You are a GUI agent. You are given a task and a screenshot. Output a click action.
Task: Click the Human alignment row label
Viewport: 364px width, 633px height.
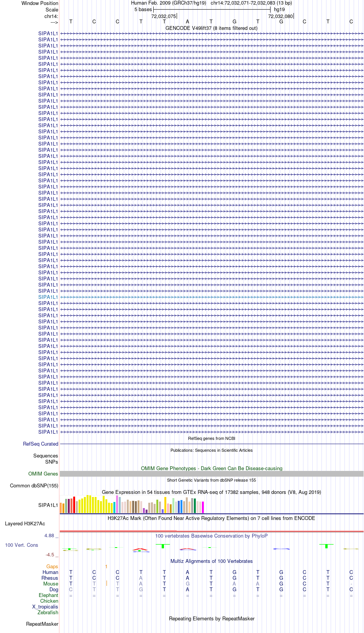click(x=50, y=572)
